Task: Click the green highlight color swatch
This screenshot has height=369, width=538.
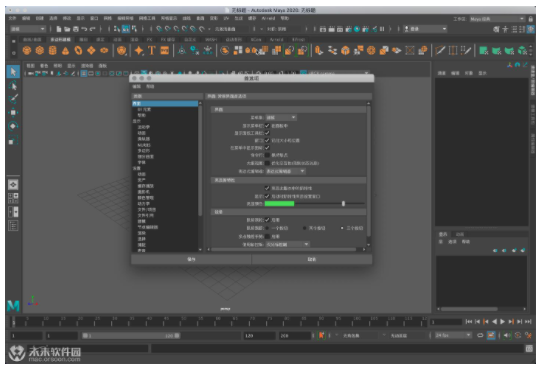Action: point(280,204)
